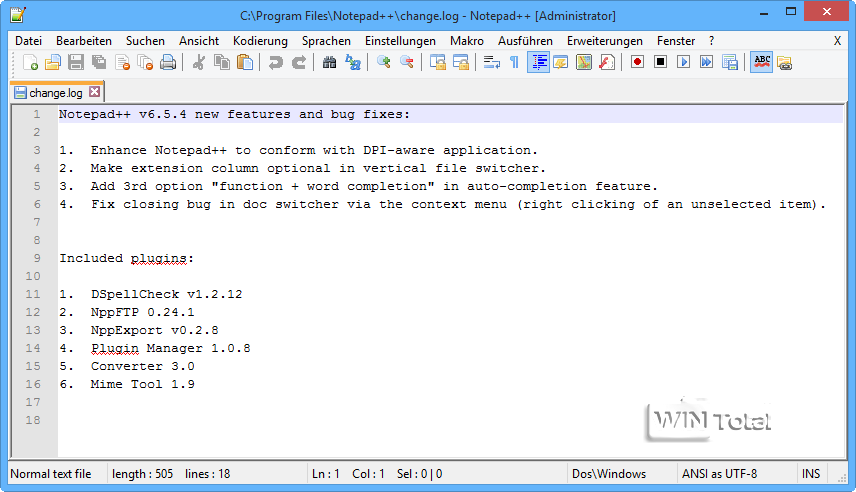Play back the recorded macro
The image size is (856, 492).
[683, 62]
